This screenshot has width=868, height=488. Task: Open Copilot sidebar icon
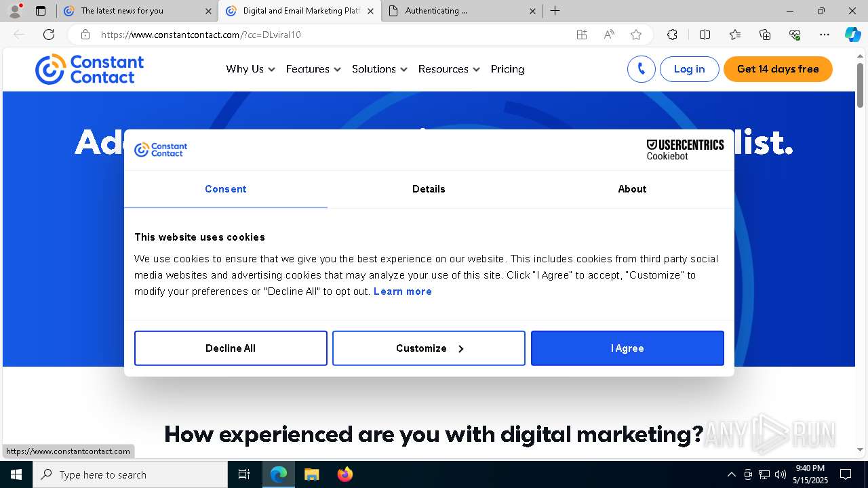[852, 35]
